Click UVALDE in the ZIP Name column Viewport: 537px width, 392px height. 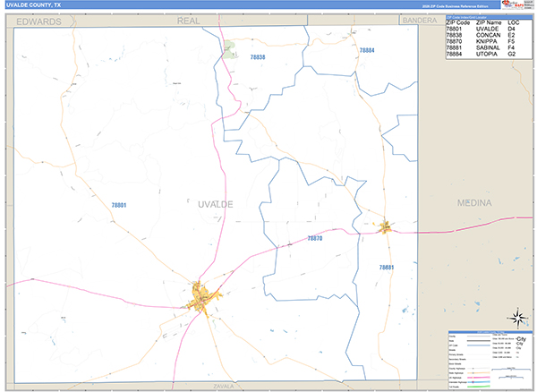[x=488, y=30]
